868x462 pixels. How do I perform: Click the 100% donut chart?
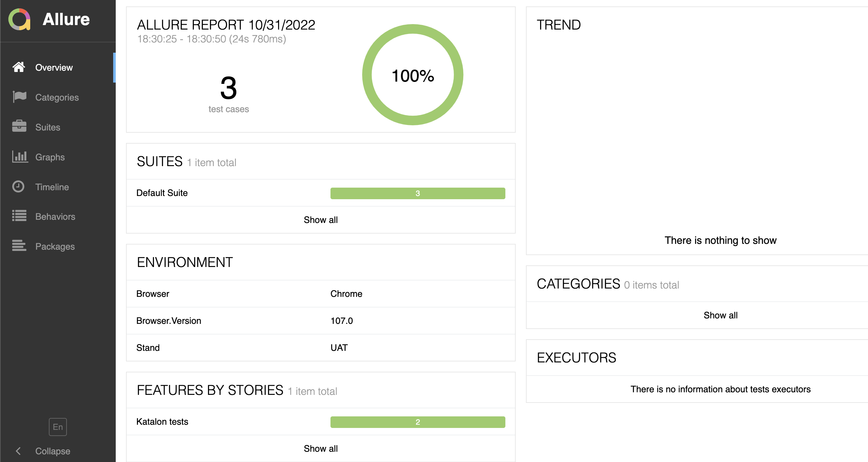(412, 75)
